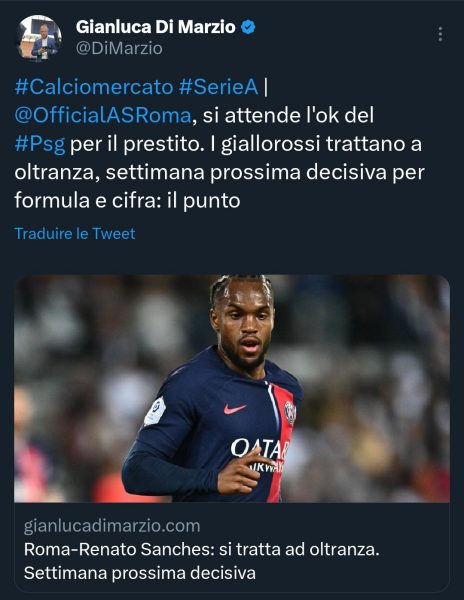
Task: Visit the @OfficialASRoma mention
Action: pyautogui.click(x=103, y=115)
